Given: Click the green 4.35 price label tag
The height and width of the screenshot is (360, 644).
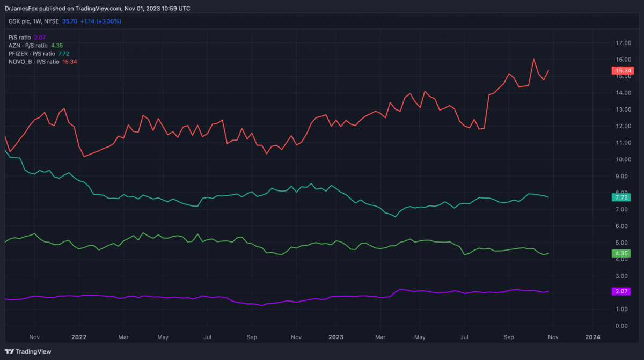Looking at the screenshot, I should pyautogui.click(x=621, y=253).
